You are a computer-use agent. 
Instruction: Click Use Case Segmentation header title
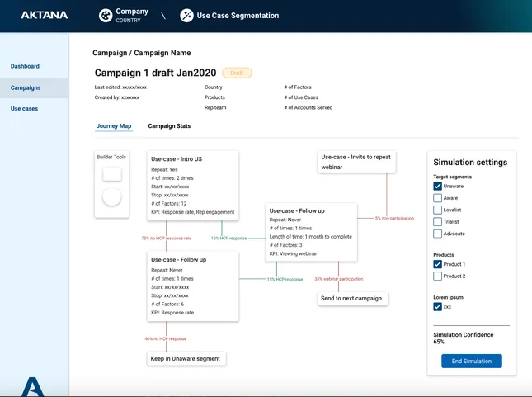click(238, 16)
